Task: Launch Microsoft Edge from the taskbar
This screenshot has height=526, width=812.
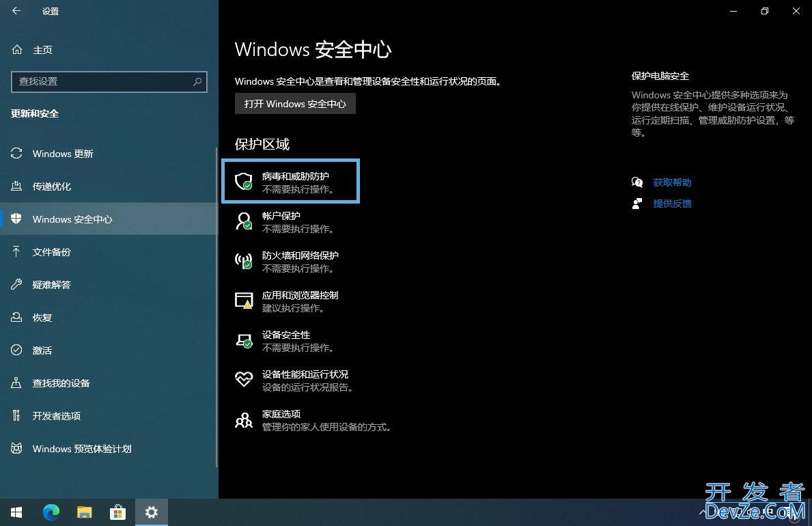Action: click(51, 512)
